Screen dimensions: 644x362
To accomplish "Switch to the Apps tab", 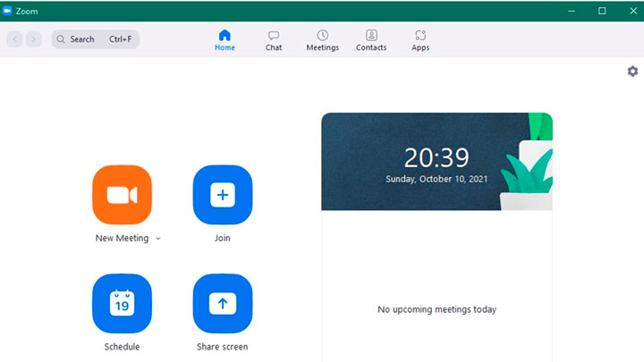I will pyautogui.click(x=420, y=40).
